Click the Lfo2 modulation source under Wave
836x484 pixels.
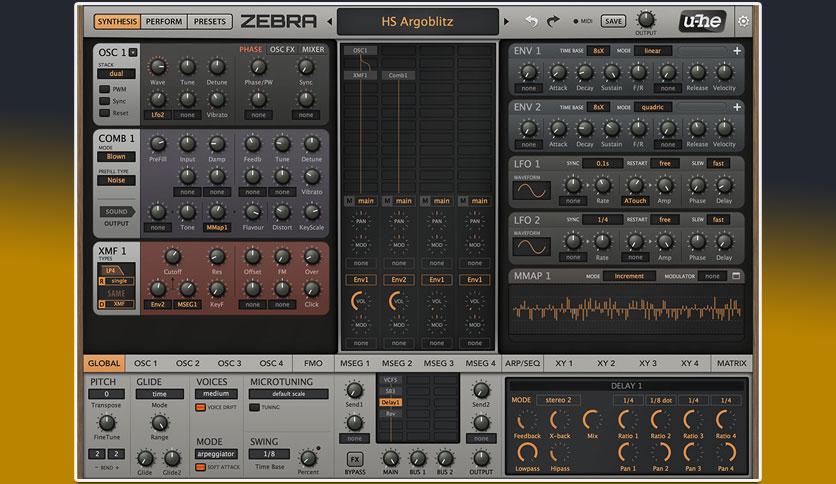158,115
